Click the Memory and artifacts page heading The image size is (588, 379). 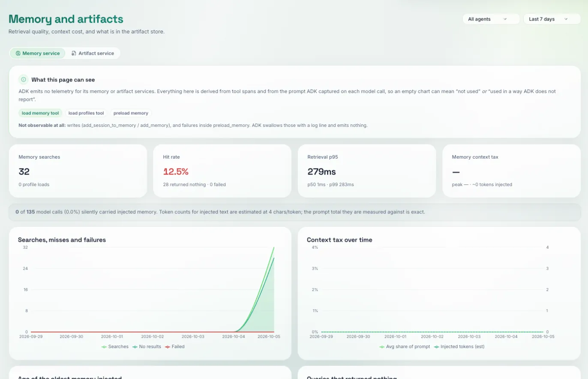click(66, 19)
